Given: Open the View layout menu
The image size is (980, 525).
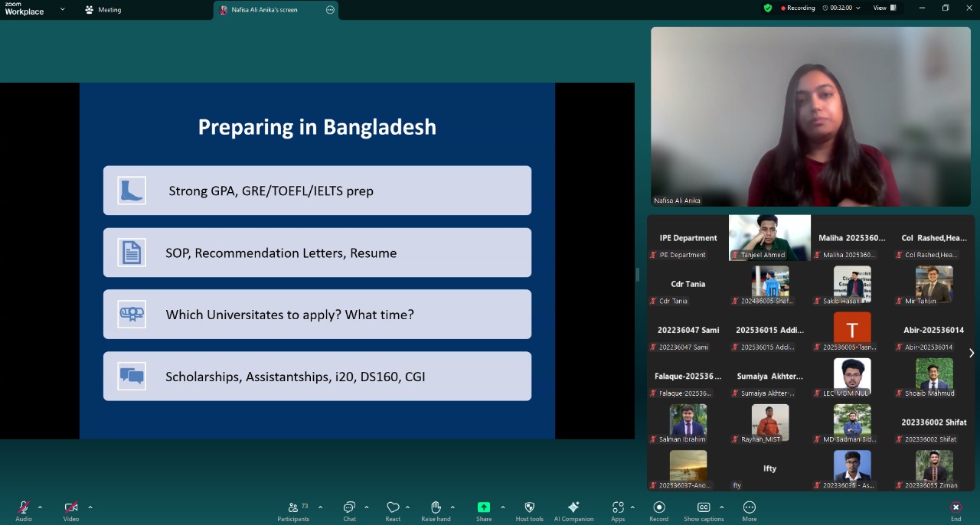Looking at the screenshot, I should click(x=884, y=8).
